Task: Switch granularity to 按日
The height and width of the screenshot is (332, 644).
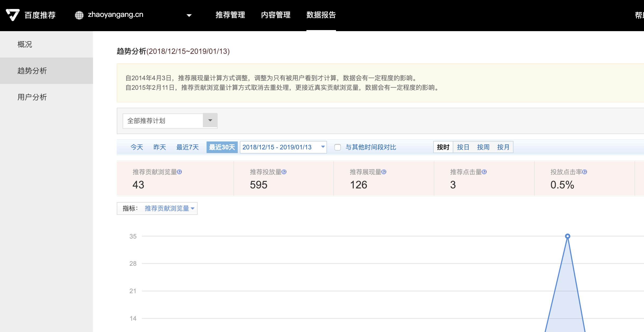Action: pyautogui.click(x=463, y=147)
